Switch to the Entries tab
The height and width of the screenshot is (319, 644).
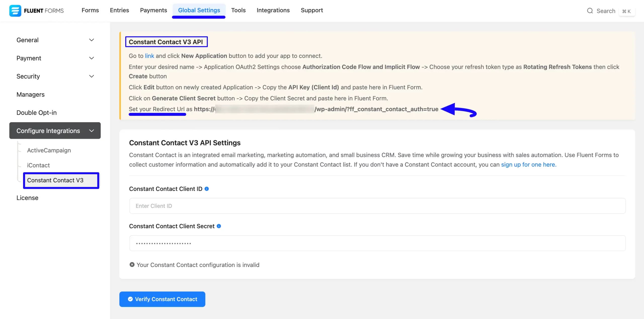click(x=119, y=10)
